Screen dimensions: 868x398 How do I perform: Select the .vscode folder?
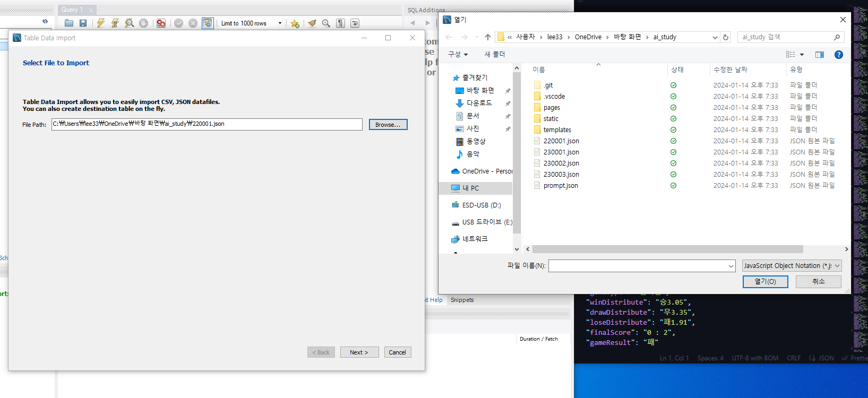554,96
